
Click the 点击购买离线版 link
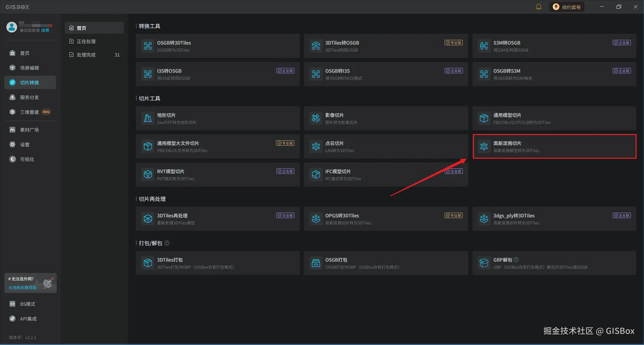tap(22, 287)
